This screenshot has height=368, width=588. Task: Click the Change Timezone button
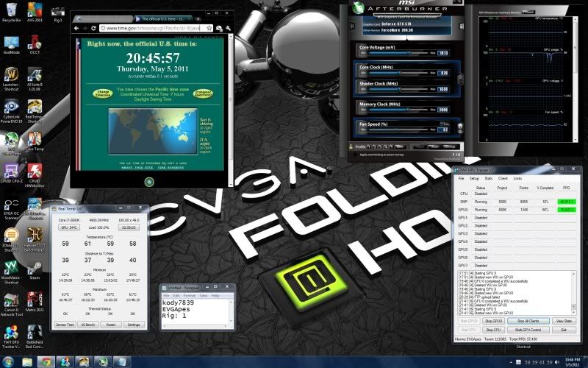tap(101, 93)
